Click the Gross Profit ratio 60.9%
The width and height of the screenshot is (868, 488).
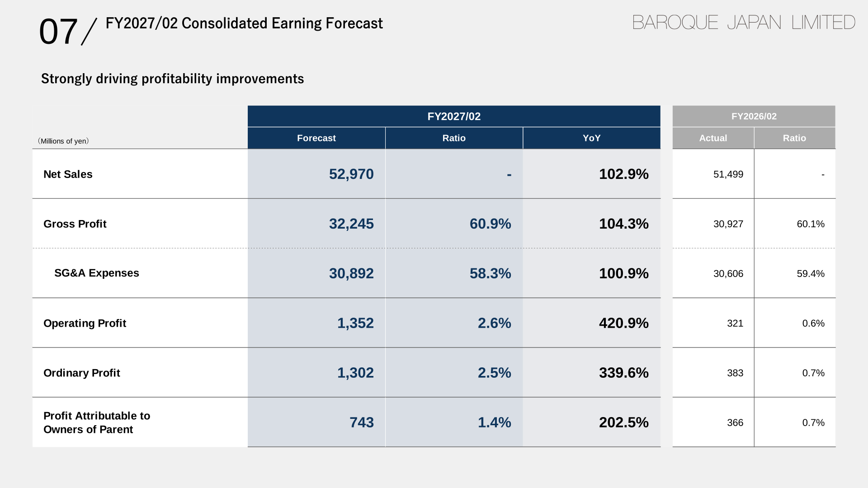pos(491,224)
